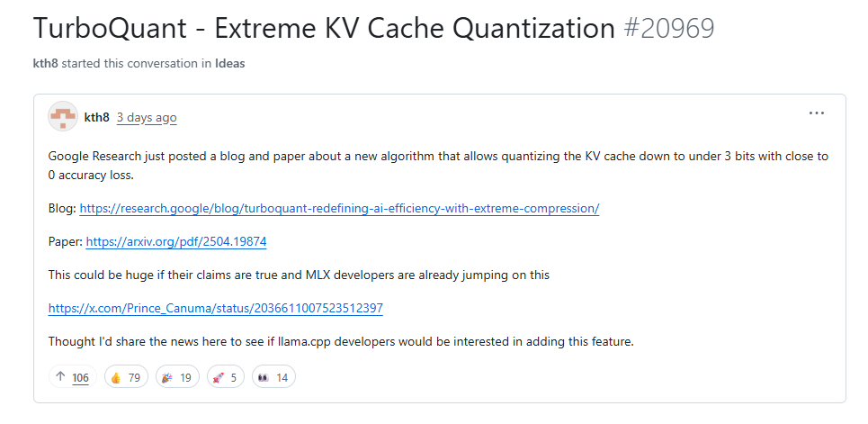Screen dimensions: 868x424
Task: Click the closing line "Thought I'd share the news"
Action: pos(342,341)
